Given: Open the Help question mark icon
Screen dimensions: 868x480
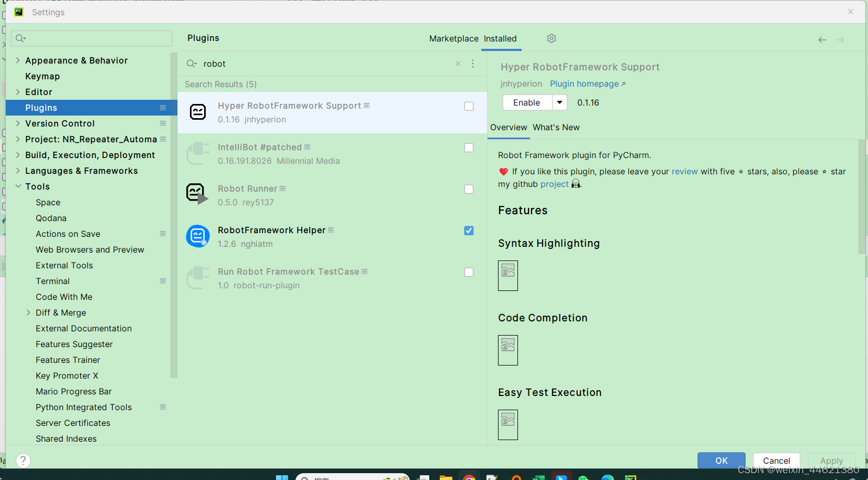Looking at the screenshot, I should click(x=23, y=461).
